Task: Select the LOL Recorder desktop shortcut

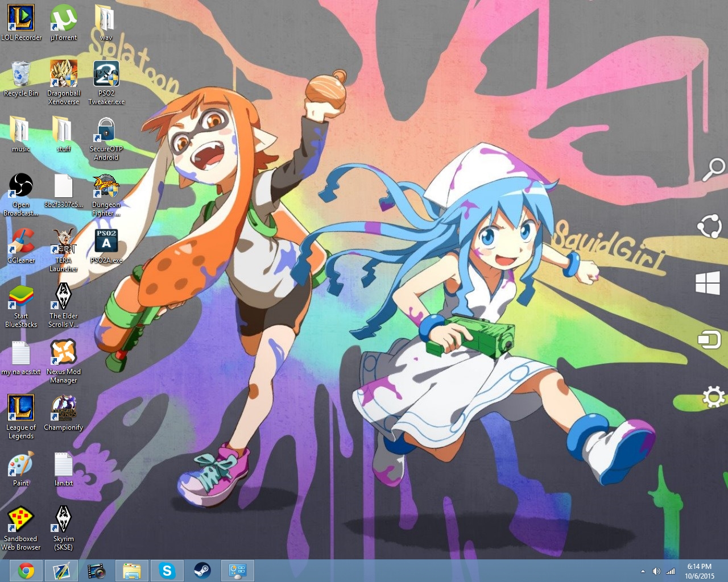Action: [x=21, y=23]
